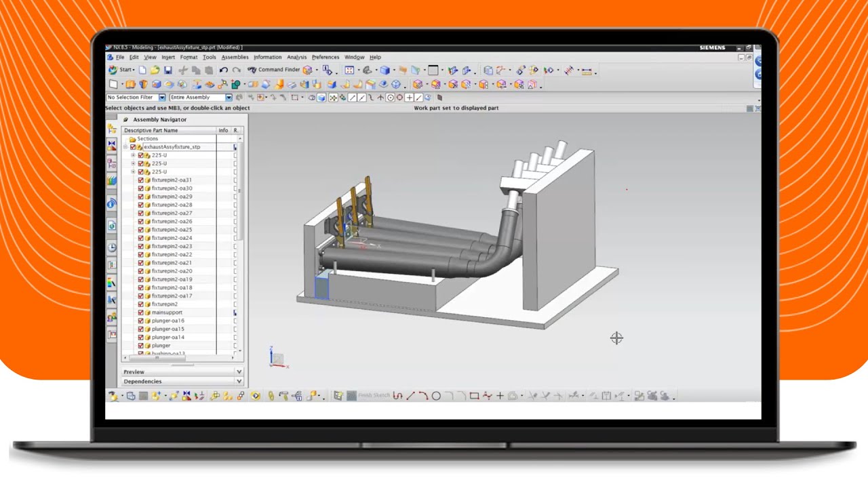The width and height of the screenshot is (868, 488).
Task: Select the plunger component row
Action: (161, 346)
